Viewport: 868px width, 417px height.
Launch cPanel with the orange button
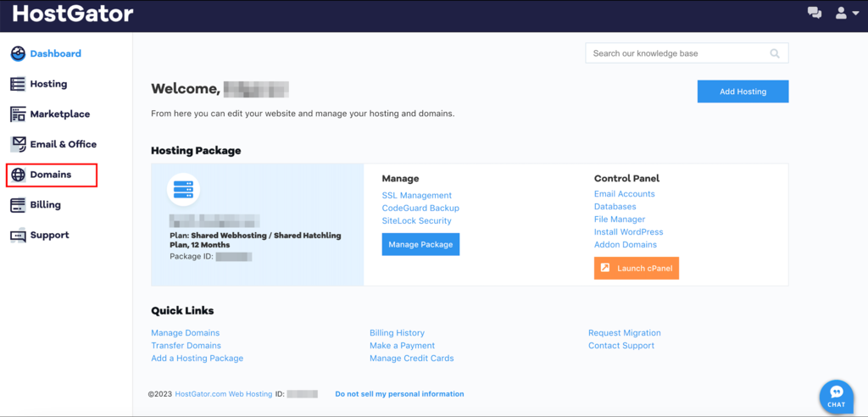click(x=636, y=269)
